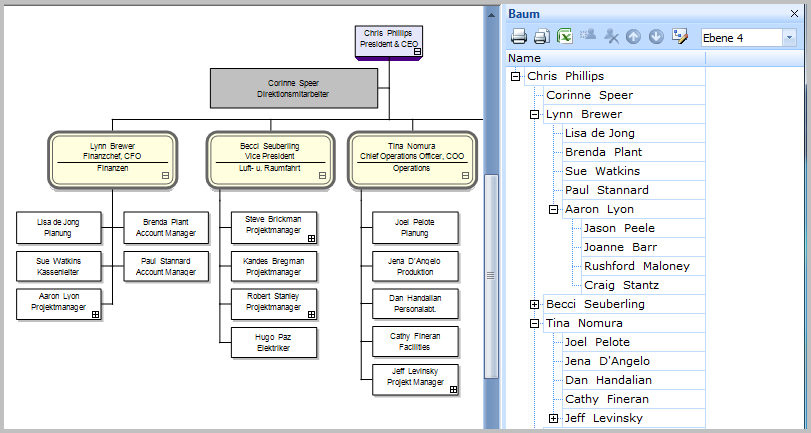The image size is (811, 433).
Task: Export the tree to Excel
Action: [x=564, y=37]
